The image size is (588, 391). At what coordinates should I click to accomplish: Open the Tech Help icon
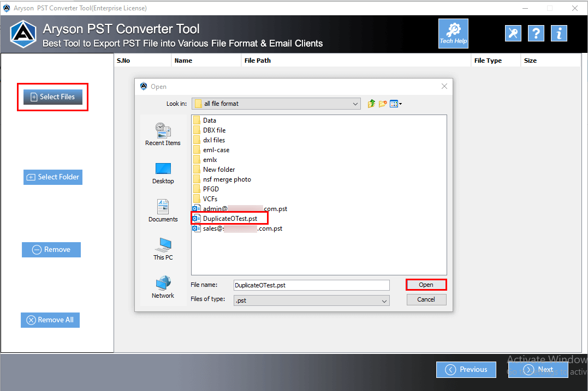tap(453, 33)
